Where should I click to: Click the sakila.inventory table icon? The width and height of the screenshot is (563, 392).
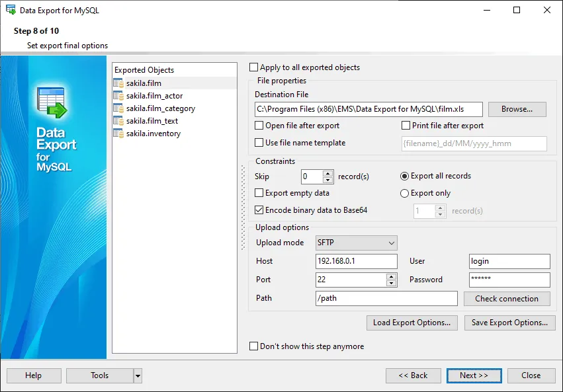pyautogui.click(x=118, y=134)
